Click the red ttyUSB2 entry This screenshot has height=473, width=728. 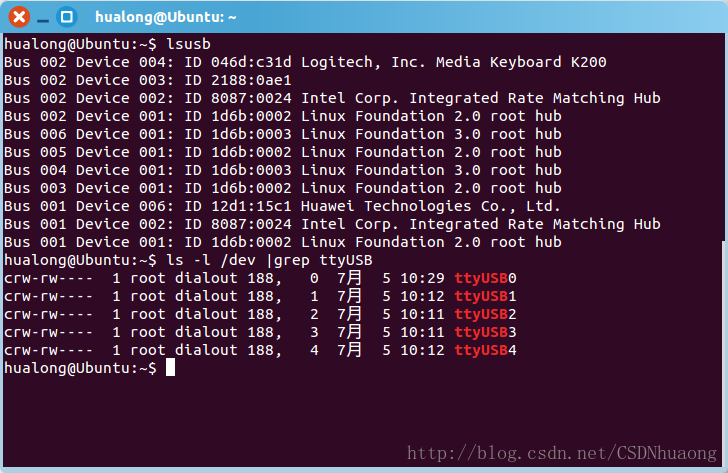486,314
